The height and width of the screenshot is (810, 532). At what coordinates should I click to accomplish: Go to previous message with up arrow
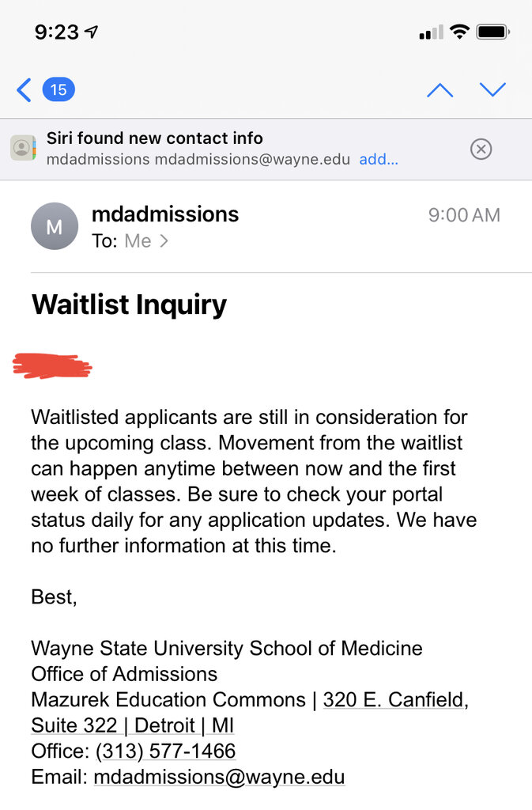(x=440, y=90)
